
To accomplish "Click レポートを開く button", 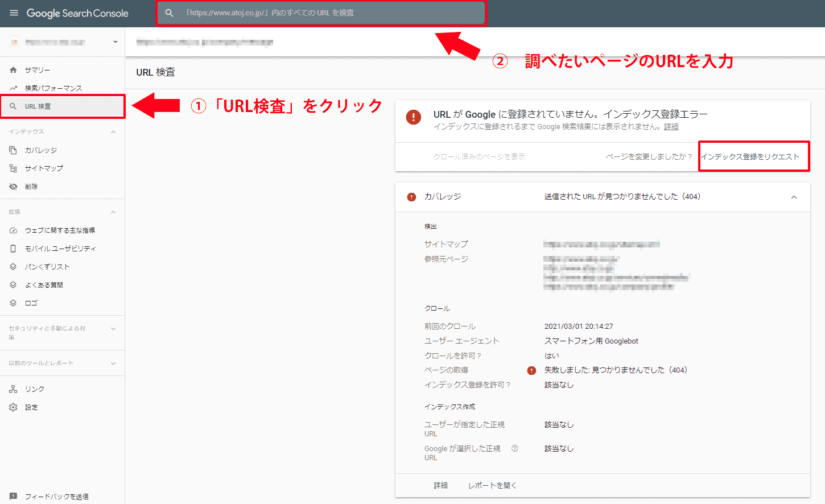I will [492, 485].
